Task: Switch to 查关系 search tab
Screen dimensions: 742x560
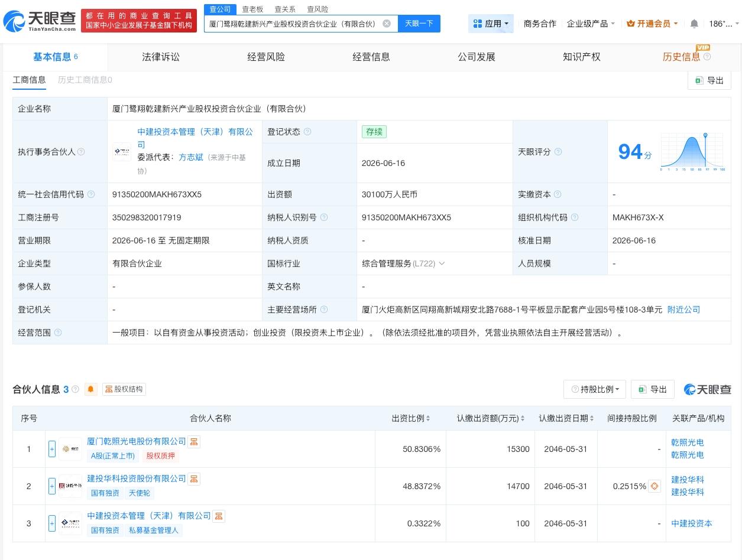Action: (285, 9)
